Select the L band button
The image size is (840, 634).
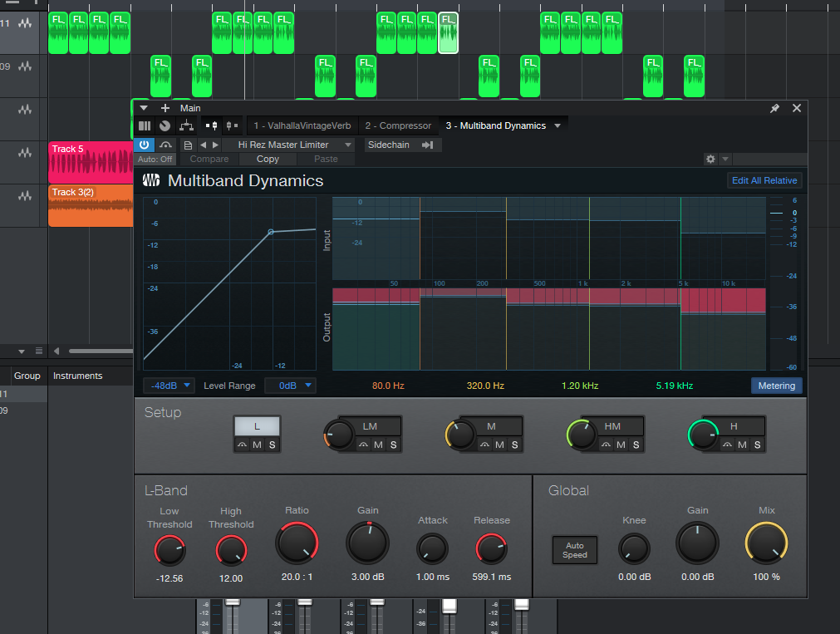[x=257, y=426]
